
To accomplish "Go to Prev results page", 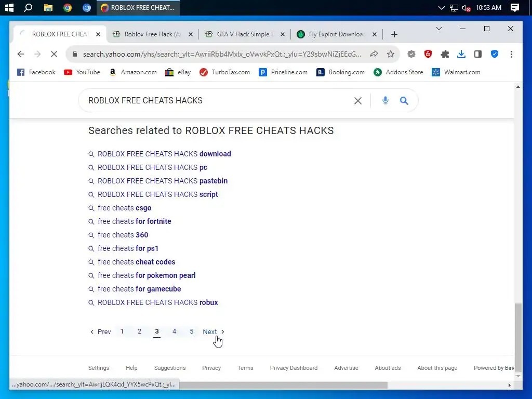I will (100, 332).
